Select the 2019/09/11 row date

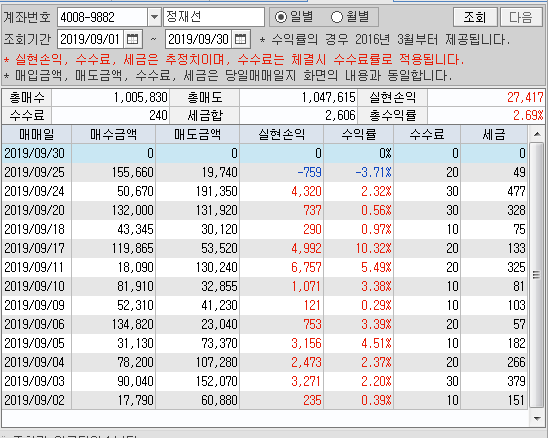coord(35,267)
